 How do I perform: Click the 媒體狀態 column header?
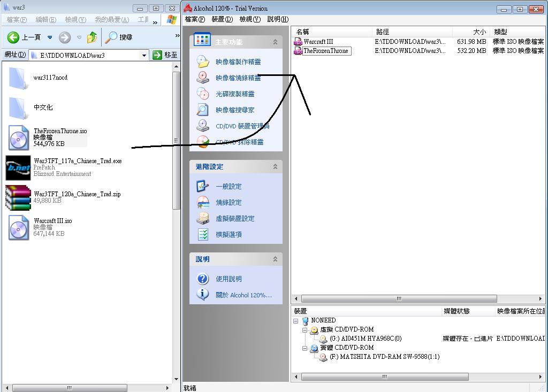click(x=468, y=311)
